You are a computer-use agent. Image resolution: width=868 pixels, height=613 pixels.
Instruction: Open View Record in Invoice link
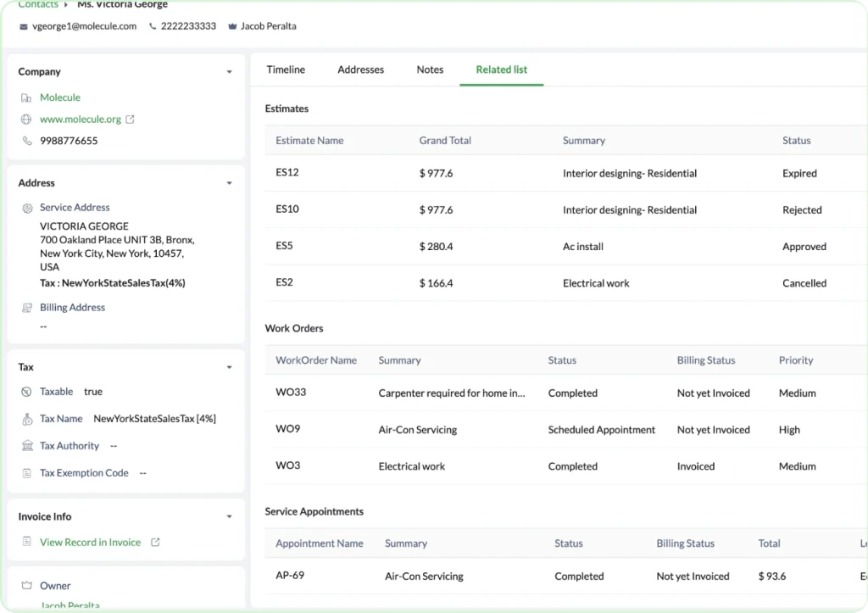pyautogui.click(x=90, y=543)
